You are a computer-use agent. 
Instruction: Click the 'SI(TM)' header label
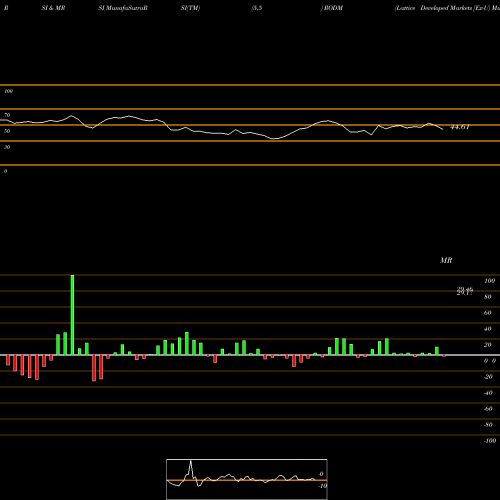tap(190, 8)
